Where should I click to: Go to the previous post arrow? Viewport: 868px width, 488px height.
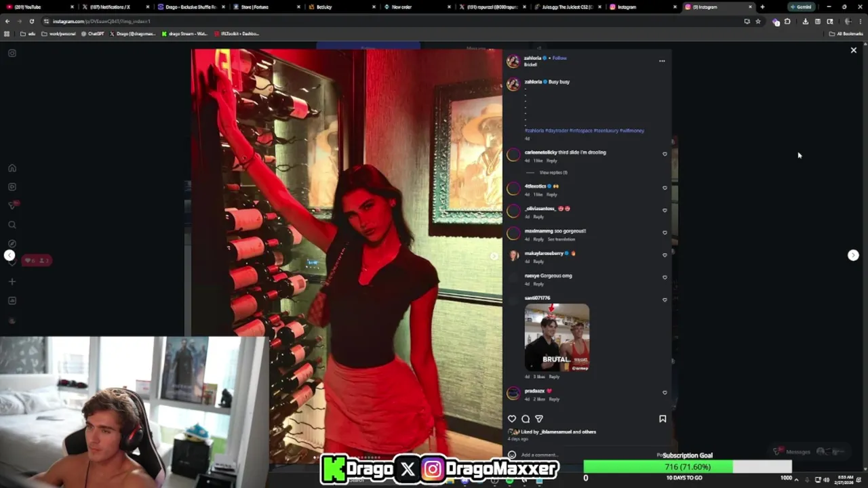(x=9, y=256)
